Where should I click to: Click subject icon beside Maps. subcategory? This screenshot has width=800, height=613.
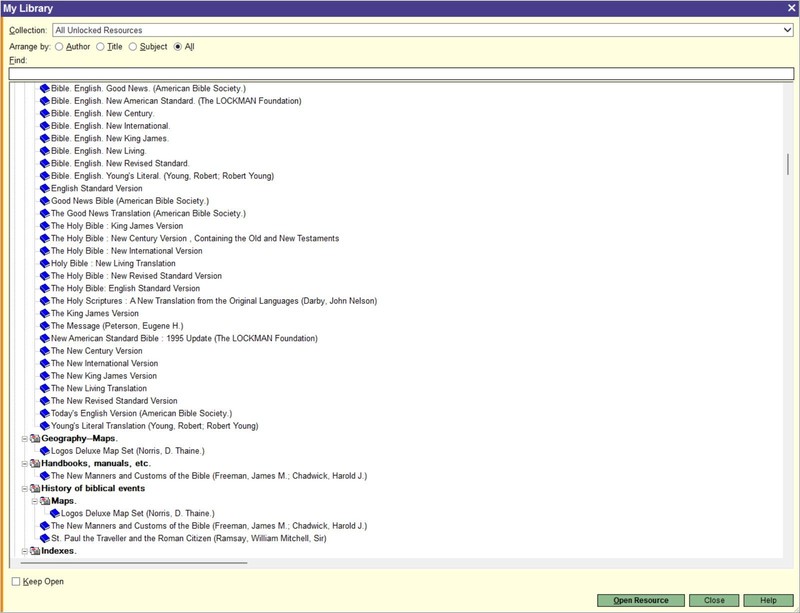coord(45,501)
